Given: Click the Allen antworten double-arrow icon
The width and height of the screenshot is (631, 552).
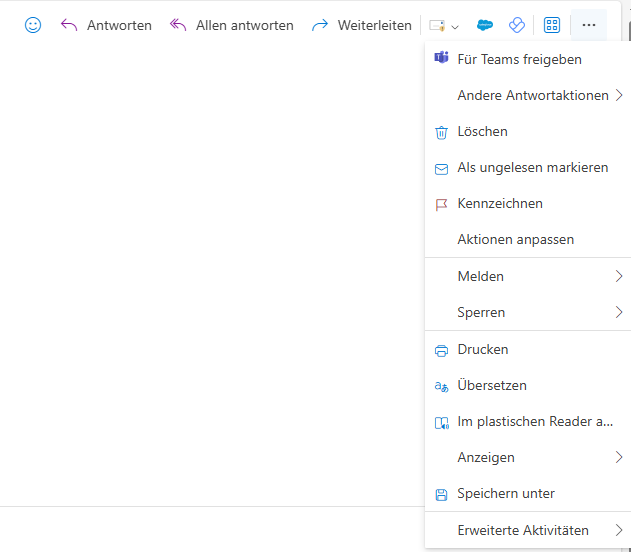Looking at the screenshot, I should coord(178,25).
